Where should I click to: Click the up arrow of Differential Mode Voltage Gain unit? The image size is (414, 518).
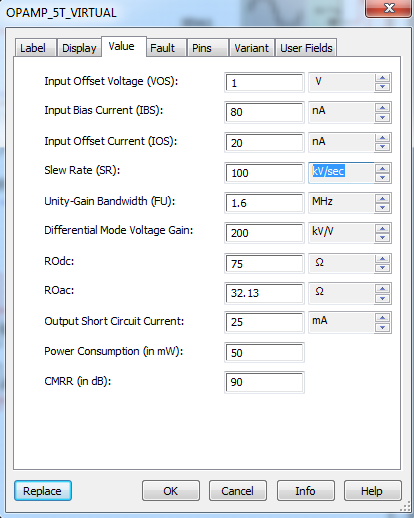(x=382, y=229)
